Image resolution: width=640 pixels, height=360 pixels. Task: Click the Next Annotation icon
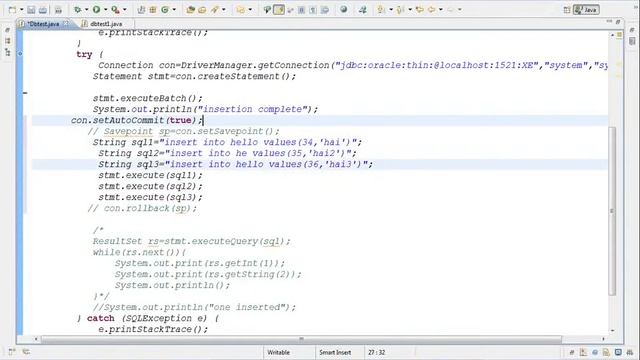coord(381,9)
